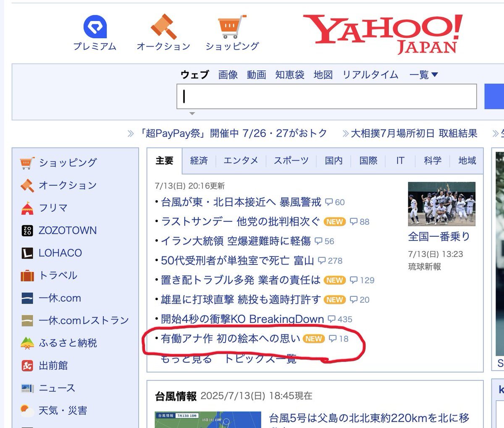
Task: Read headline 台風が東・北日本接近へ 暴風警戒
Action: click(241, 202)
